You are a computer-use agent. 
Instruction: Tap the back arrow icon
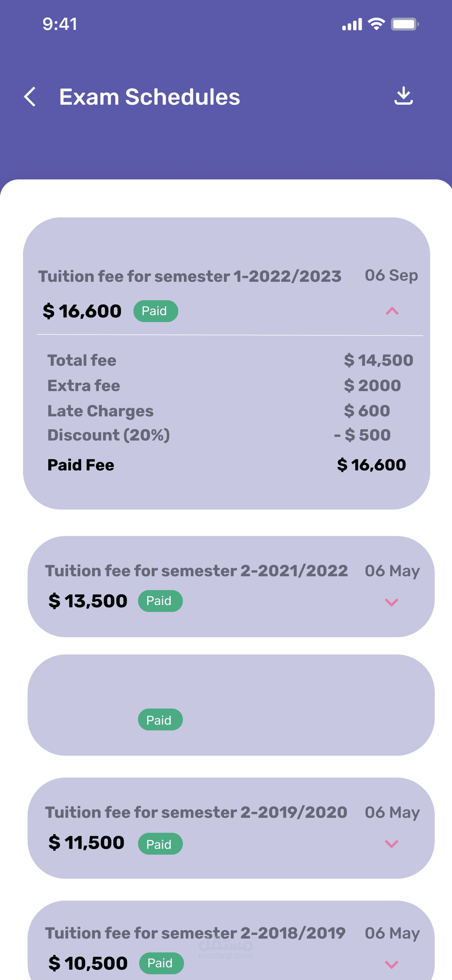tap(30, 97)
